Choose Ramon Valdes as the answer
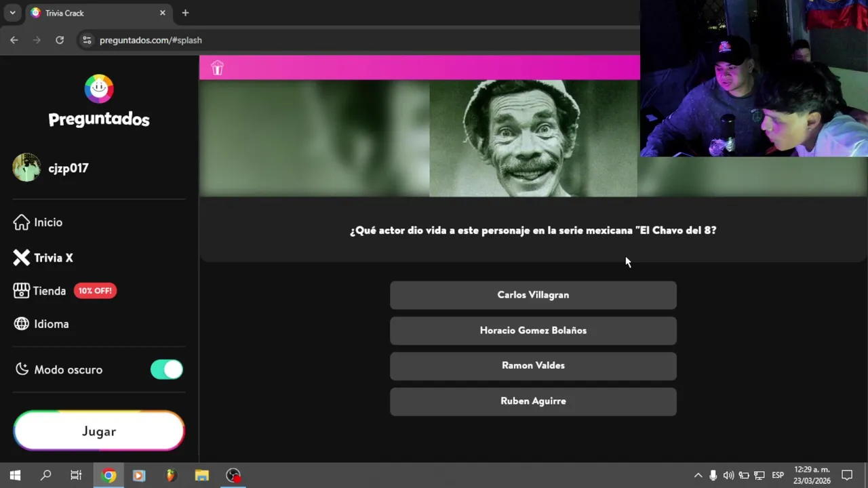Viewport: 868px width, 488px height. click(533, 365)
